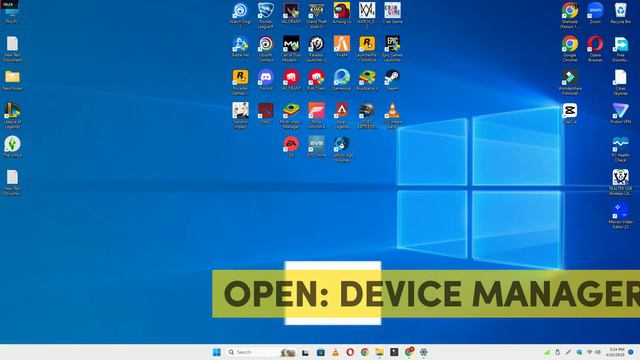Screen dimensions: 640x360
Task: Open Call of Duty Modern Warfare shortcut
Action: pyautogui.click(x=291, y=49)
